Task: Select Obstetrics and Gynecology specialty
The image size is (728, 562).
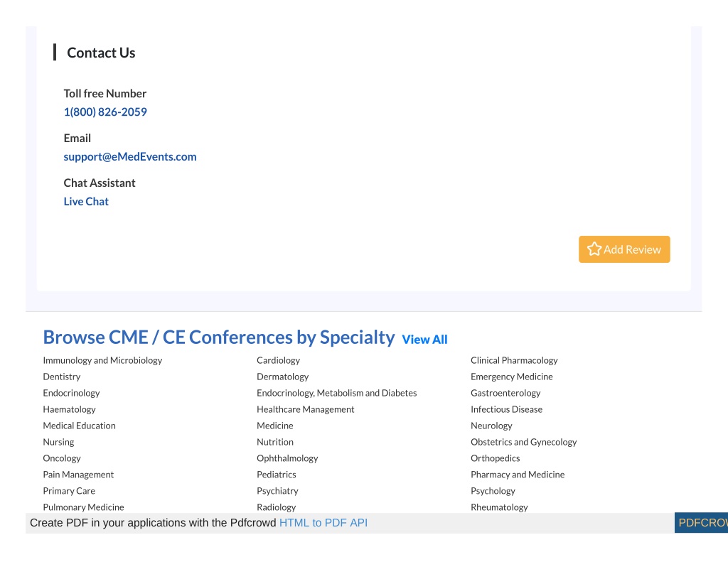Action: [523, 442]
